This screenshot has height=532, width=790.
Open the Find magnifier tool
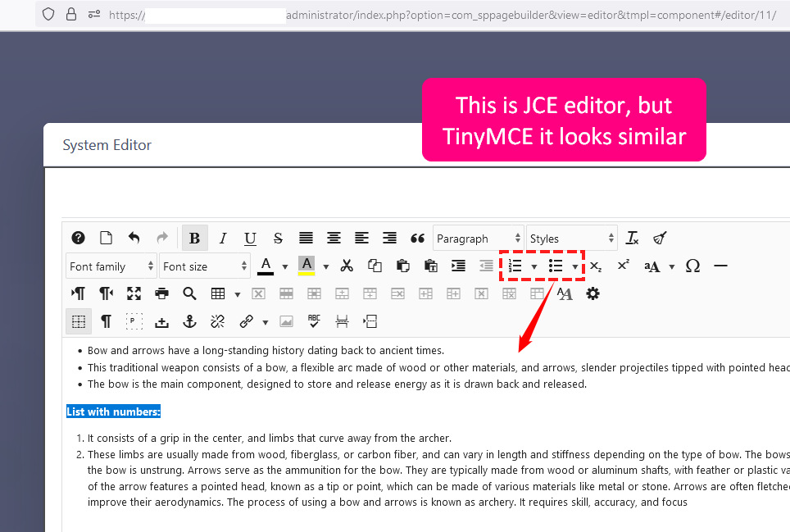pyautogui.click(x=189, y=293)
